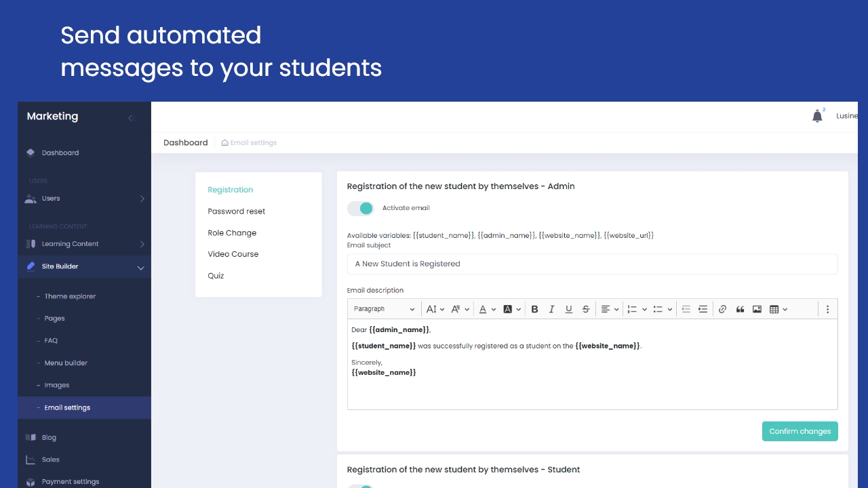Open the notifications bell

(x=817, y=116)
